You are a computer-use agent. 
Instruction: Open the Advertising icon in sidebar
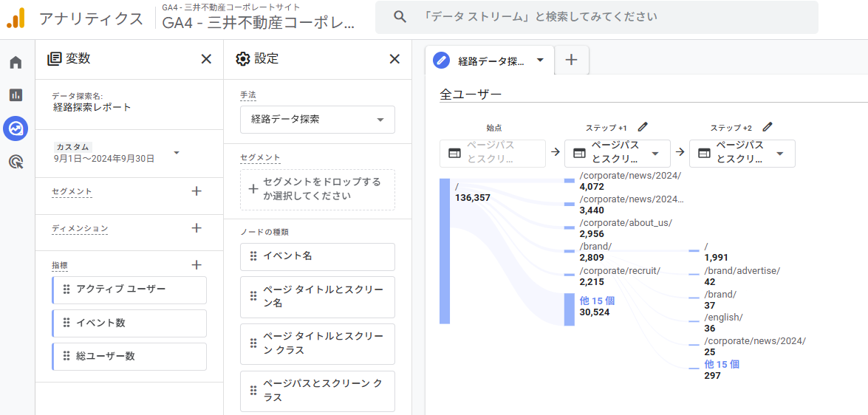click(16, 162)
